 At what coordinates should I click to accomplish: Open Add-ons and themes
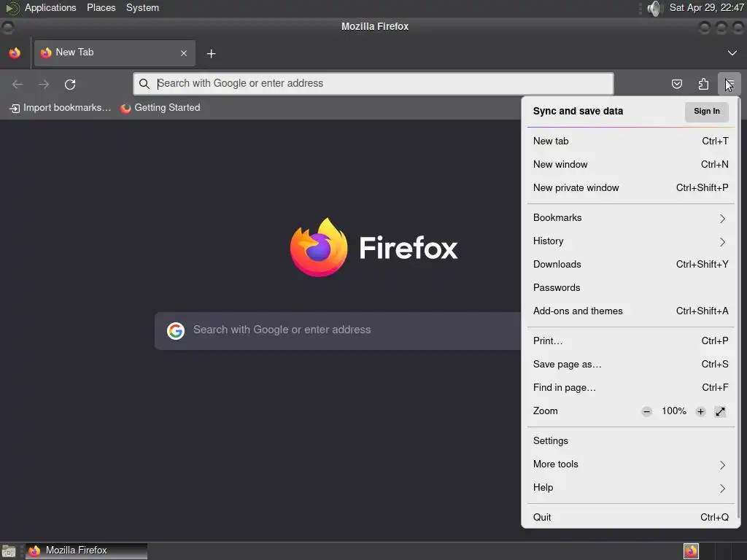[630, 311]
